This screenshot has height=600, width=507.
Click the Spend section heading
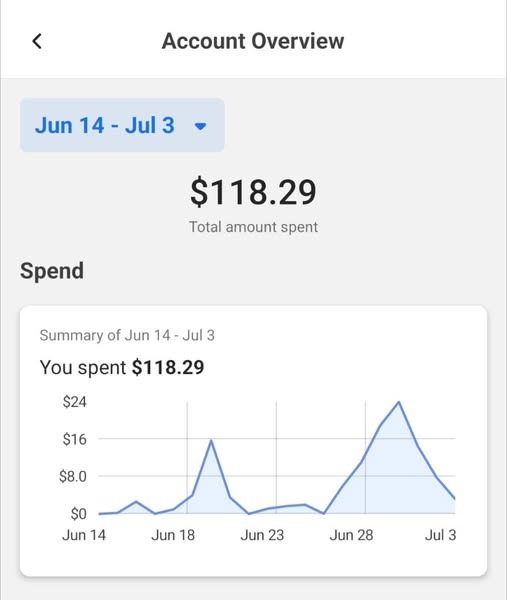tap(52, 271)
